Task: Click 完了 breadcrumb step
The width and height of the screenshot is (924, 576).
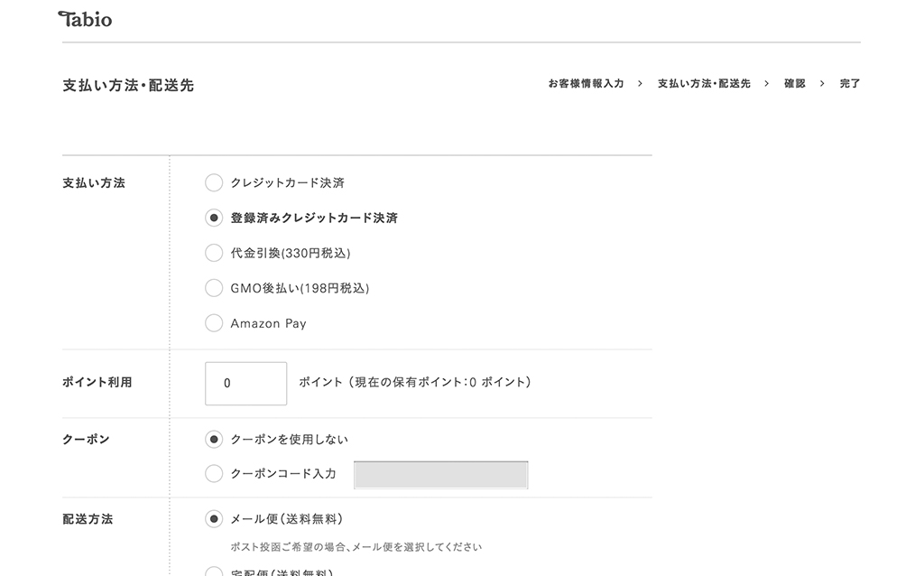Action: (x=850, y=84)
